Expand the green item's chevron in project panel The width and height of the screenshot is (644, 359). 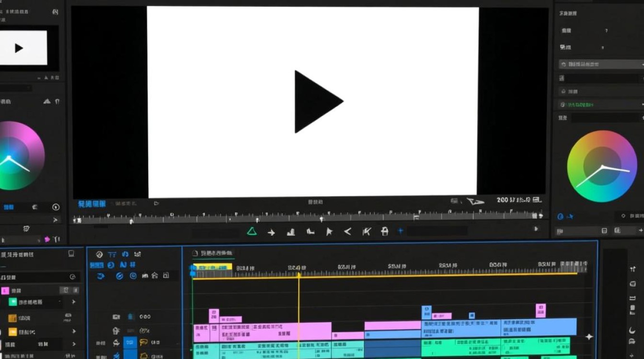[74, 302]
